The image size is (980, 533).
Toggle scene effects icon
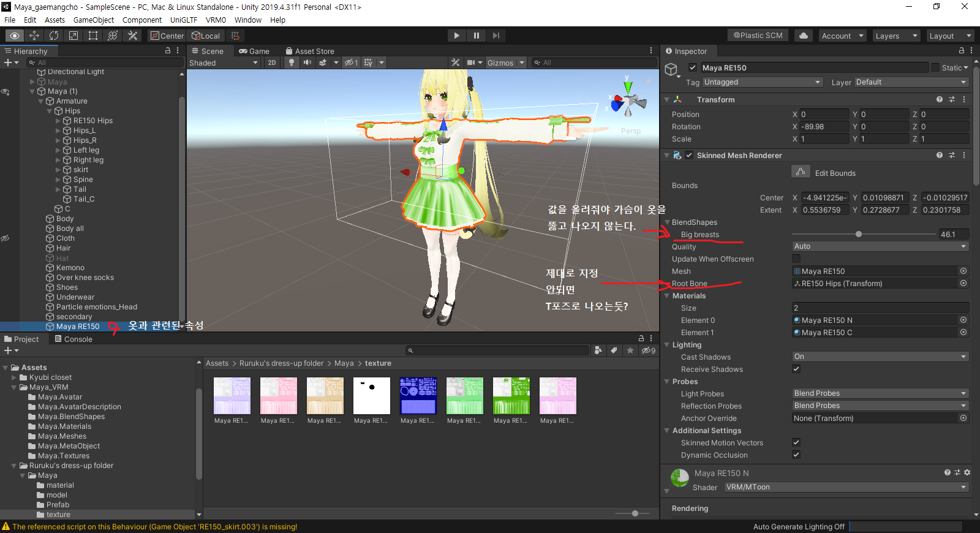click(x=323, y=62)
